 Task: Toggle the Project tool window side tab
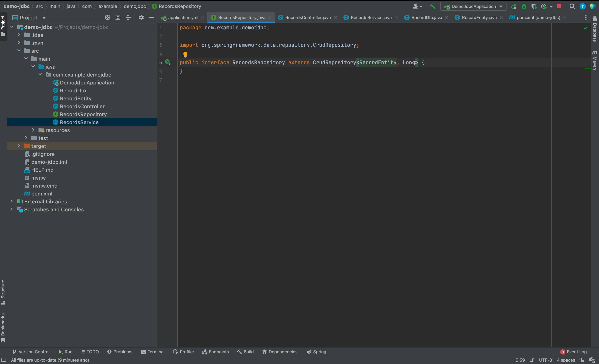point(3,26)
